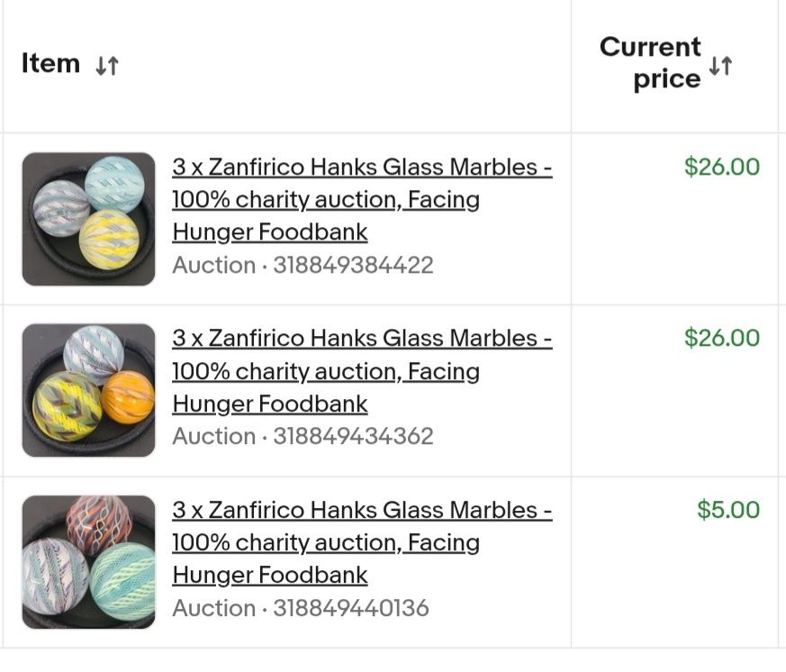Open thumbnail with blue and yellow marbles
Screen dimensions: 786x672
(89, 219)
